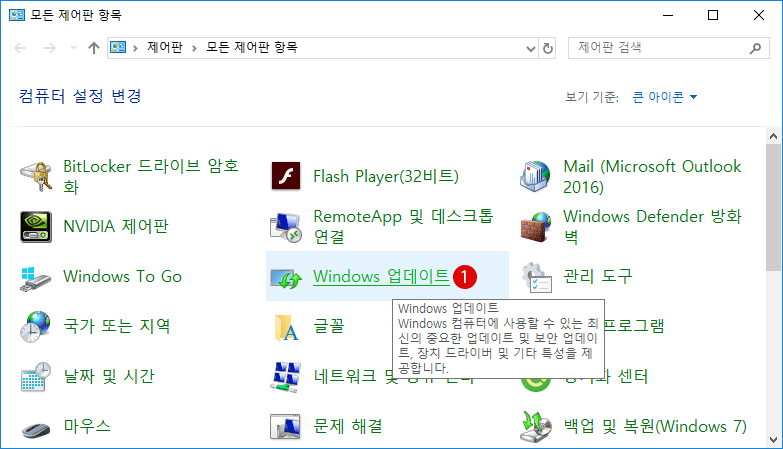The width and height of the screenshot is (783, 449).
Task: Open 국가 또는 지역 link
Action: click(116, 326)
